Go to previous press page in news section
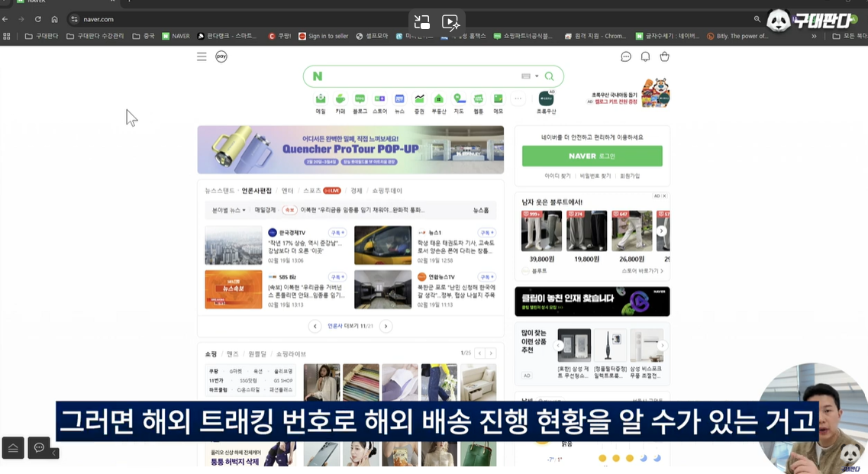This screenshot has height=474, width=868. coord(315,326)
